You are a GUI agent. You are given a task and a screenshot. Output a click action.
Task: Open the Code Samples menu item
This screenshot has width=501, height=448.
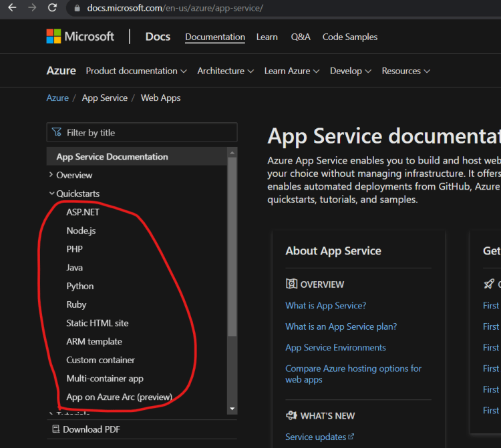[x=350, y=37]
